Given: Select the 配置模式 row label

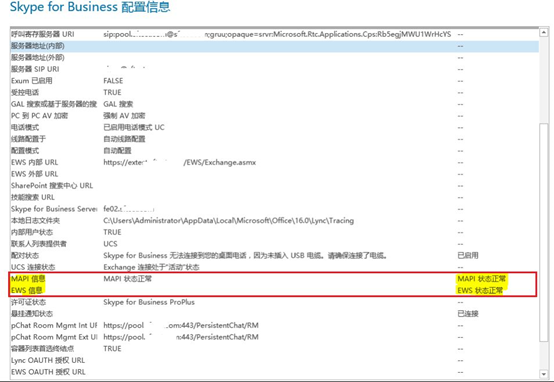Looking at the screenshot, I should (x=25, y=151).
